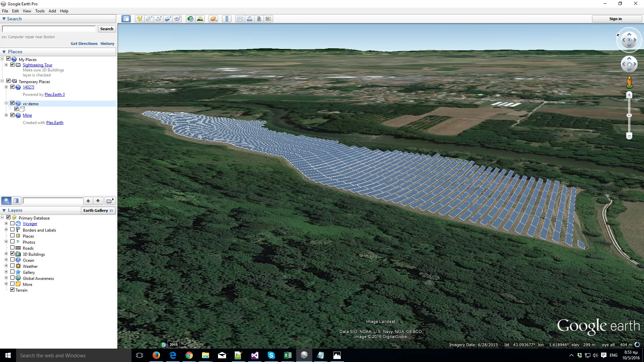Click the Email envelope toolbar icon
Screen dimensions: 644x362
point(240,19)
